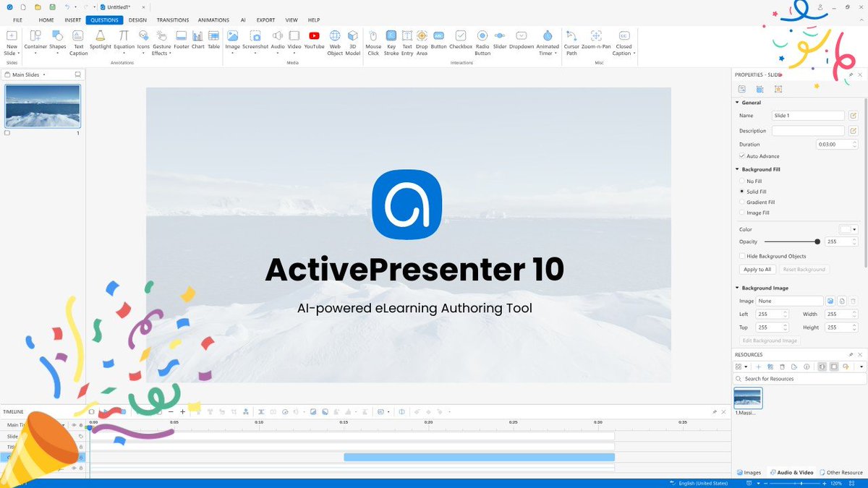868x488 pixels.
Task: Switch to the AI ribbon tab
Action: point(243,20)
